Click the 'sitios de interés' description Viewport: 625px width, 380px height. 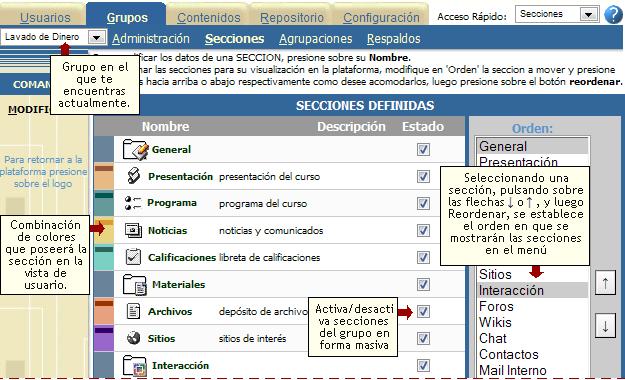(252, 339)
